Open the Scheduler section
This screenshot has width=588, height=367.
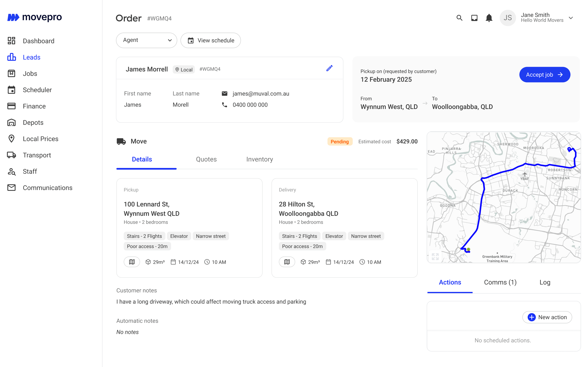37,90
